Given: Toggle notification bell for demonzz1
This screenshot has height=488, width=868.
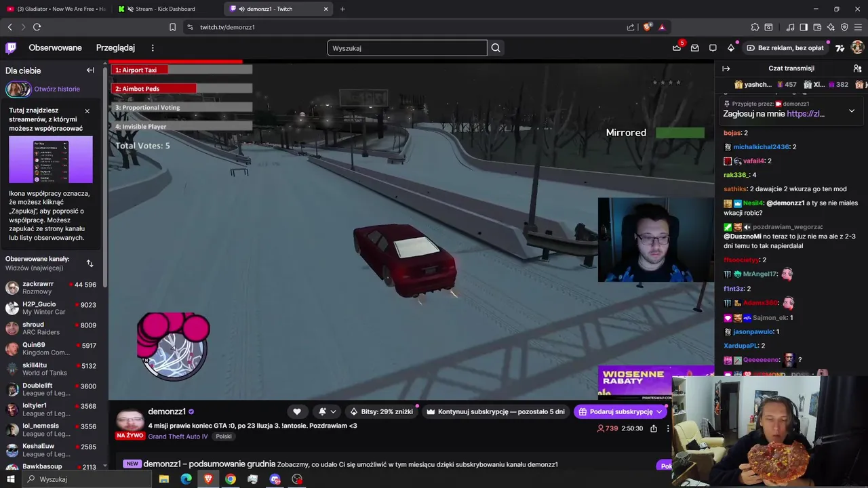Looking at the screenshot, I should (x=323, y=411).
